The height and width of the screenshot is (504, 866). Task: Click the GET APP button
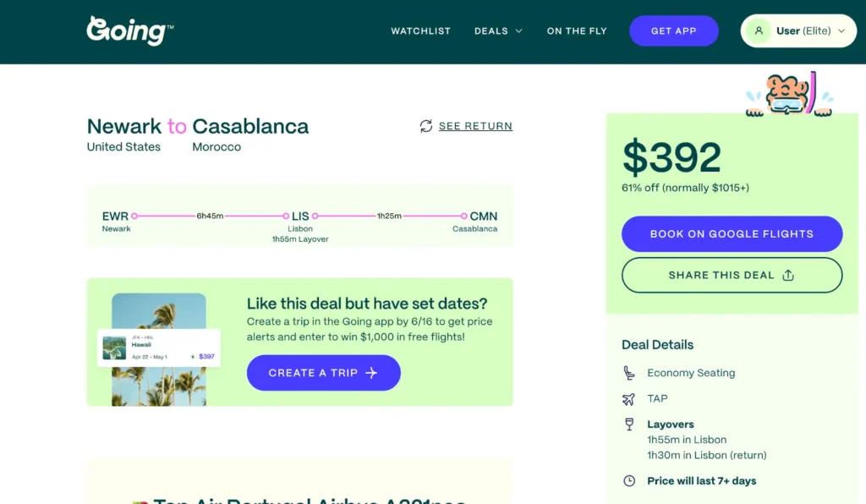[673, 30]
